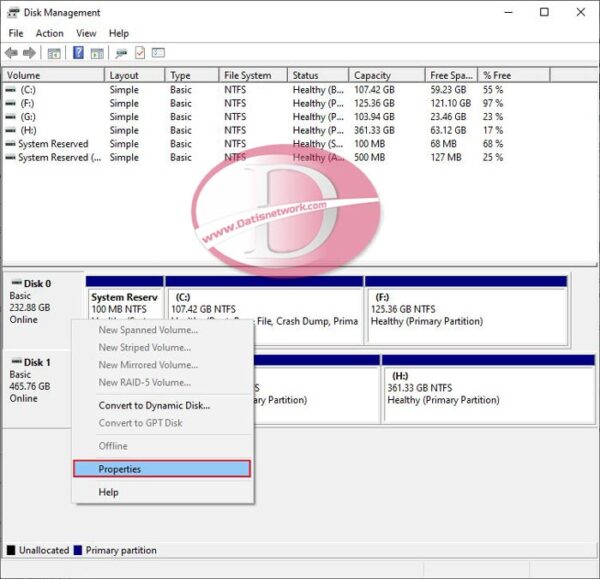
Task: Sort by the Capacity column header
Action: [372, 75]
